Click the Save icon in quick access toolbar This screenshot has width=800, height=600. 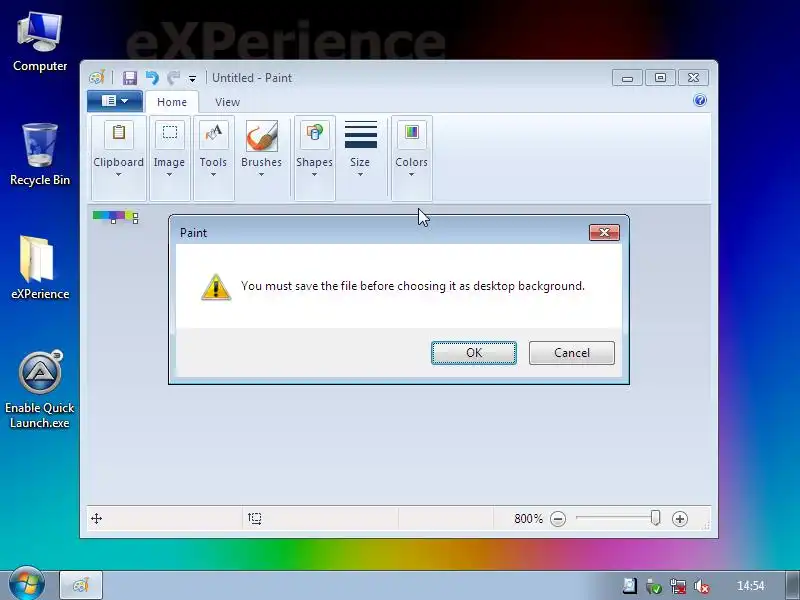[130, 78]
